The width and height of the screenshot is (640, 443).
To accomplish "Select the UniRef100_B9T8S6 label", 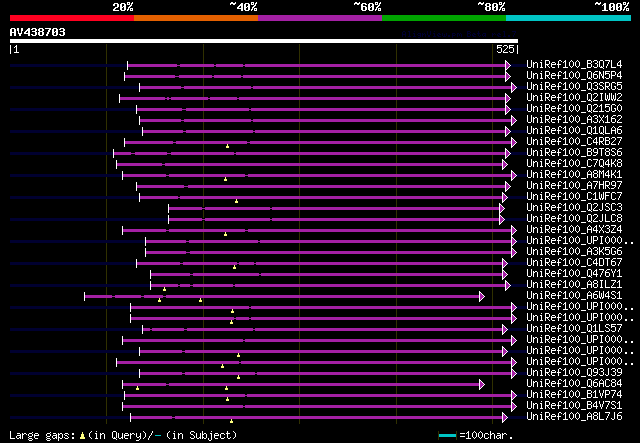I will click(574, 153).
